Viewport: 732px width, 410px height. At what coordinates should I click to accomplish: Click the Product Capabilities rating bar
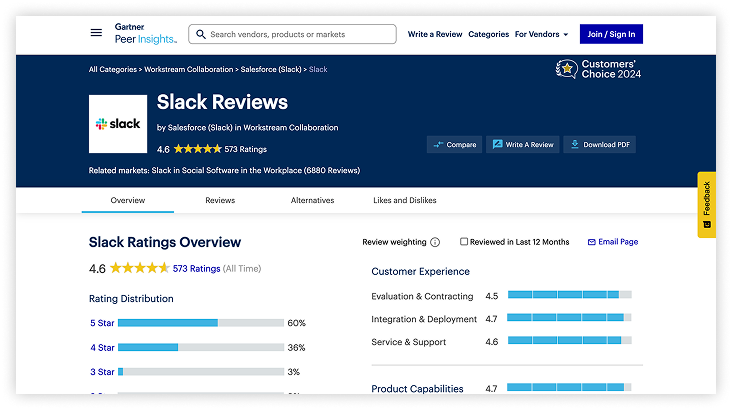point(570,387)
